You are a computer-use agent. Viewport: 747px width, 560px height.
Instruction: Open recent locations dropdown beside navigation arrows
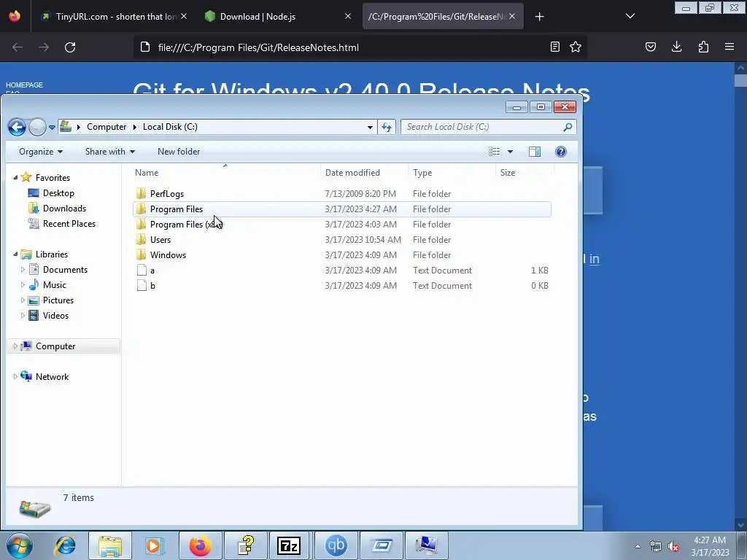point(52,127)
